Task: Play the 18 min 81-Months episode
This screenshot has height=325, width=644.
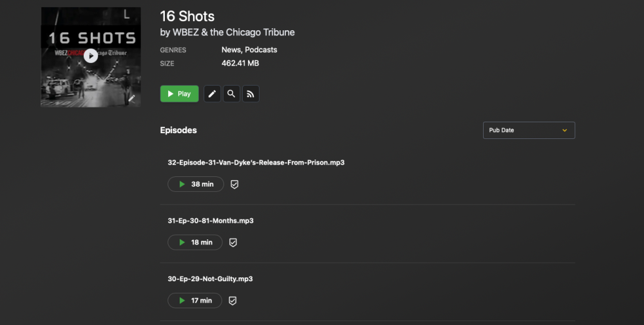Action: pyautogui.click(x=195, y=243)
